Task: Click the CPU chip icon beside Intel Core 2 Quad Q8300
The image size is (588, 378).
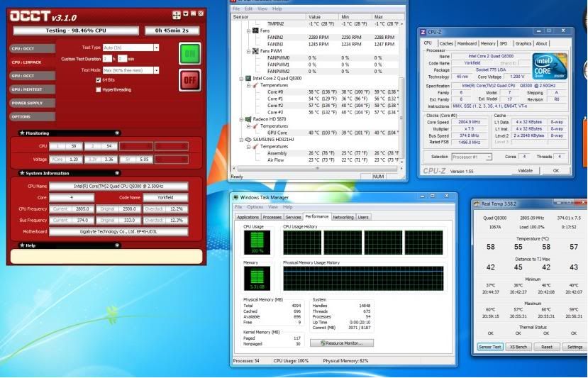Action: [248, 79]
